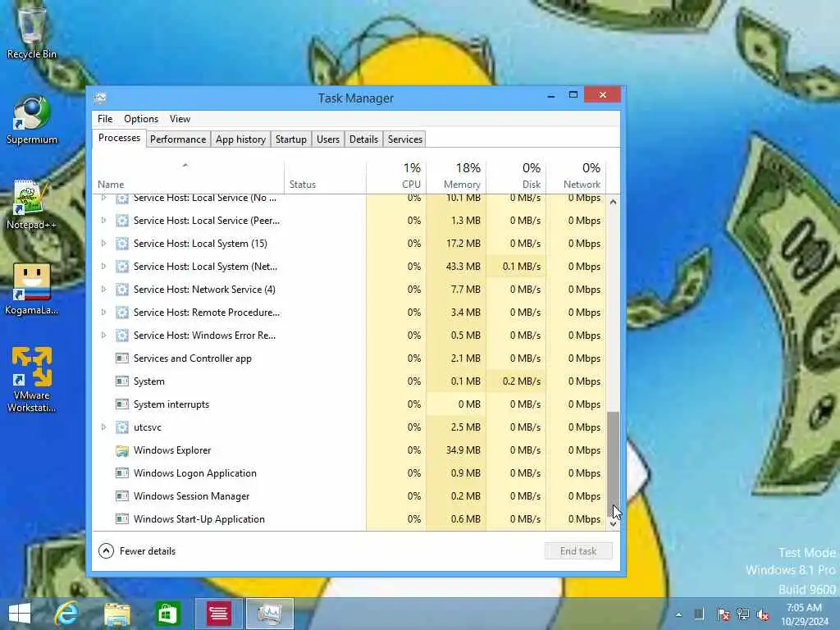Image resolution: width=840 pixels, height=630 pixels.
Task: Click the System interrupts process icon
Action: point(122,404)
